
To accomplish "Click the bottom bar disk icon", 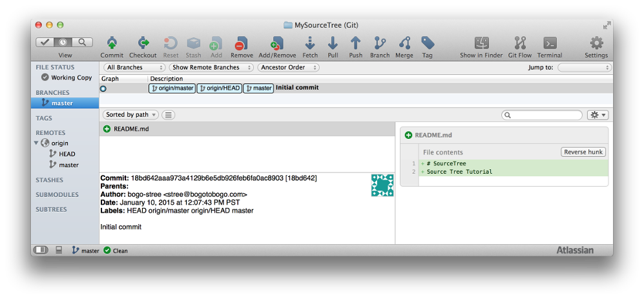I will [x=59, y=250].
